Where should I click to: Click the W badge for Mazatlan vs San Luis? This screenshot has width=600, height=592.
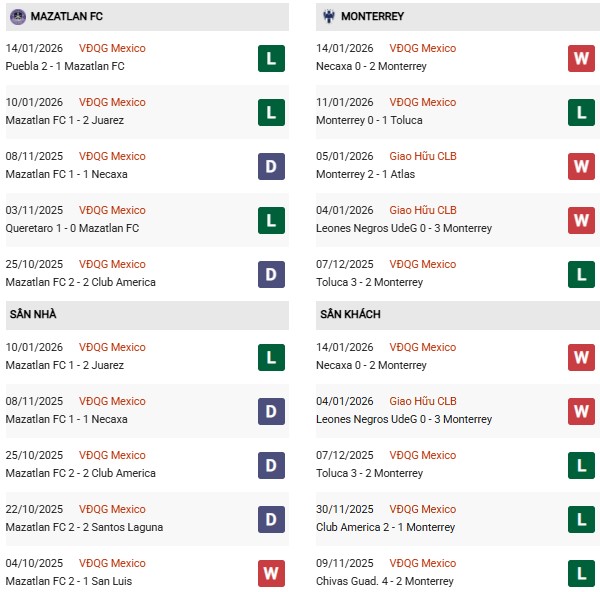271,573
